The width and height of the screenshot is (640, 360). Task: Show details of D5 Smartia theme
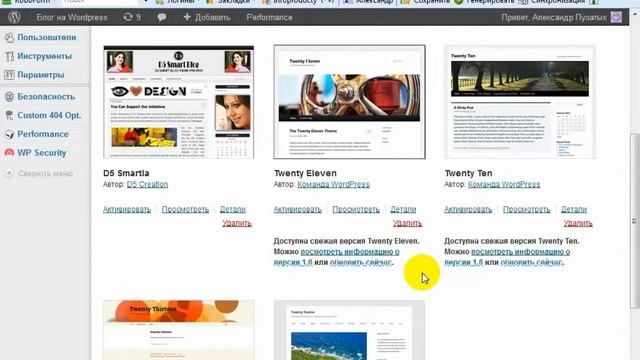pyautogui.click(x=233, y=209)
